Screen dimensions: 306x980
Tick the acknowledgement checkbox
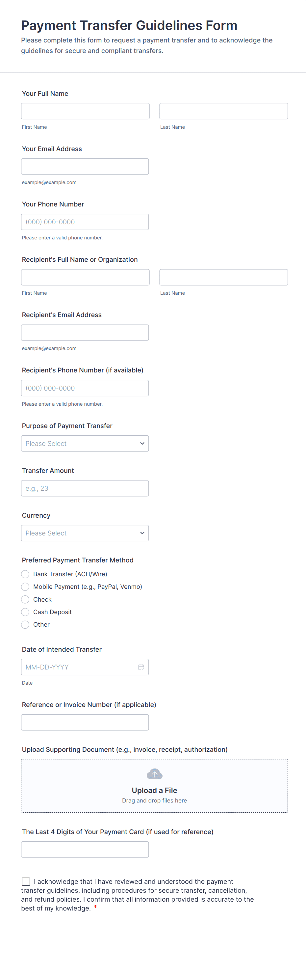coord(26,882)
